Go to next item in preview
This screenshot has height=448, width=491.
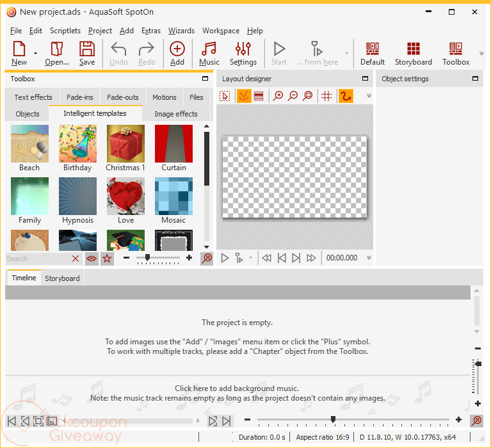click(x=296, y=258)
